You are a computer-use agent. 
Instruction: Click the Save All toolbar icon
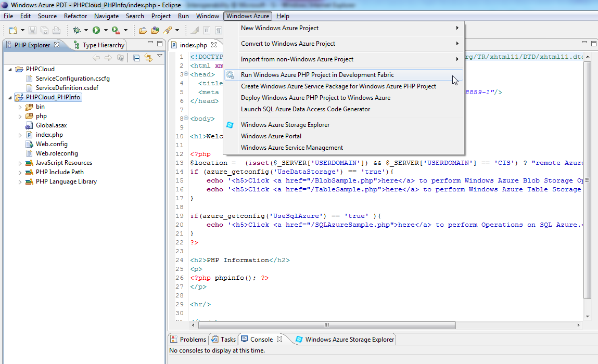(x=45, y=30)
